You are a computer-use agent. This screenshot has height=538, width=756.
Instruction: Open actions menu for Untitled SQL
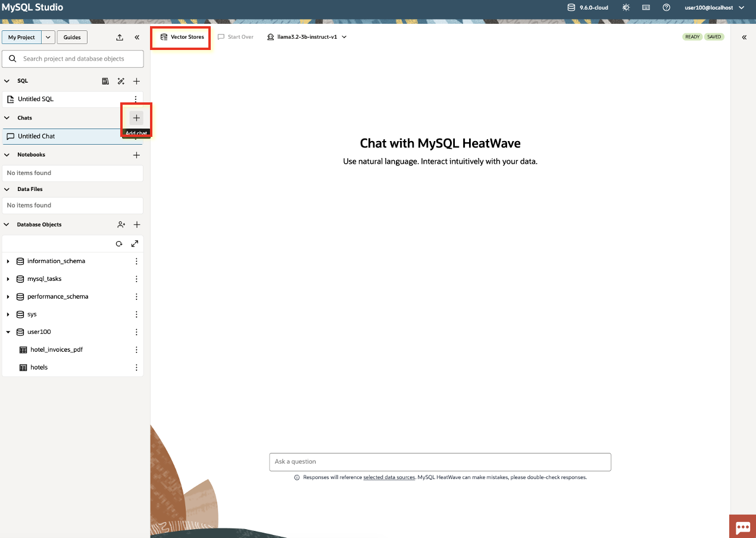(x=136, y=99)
